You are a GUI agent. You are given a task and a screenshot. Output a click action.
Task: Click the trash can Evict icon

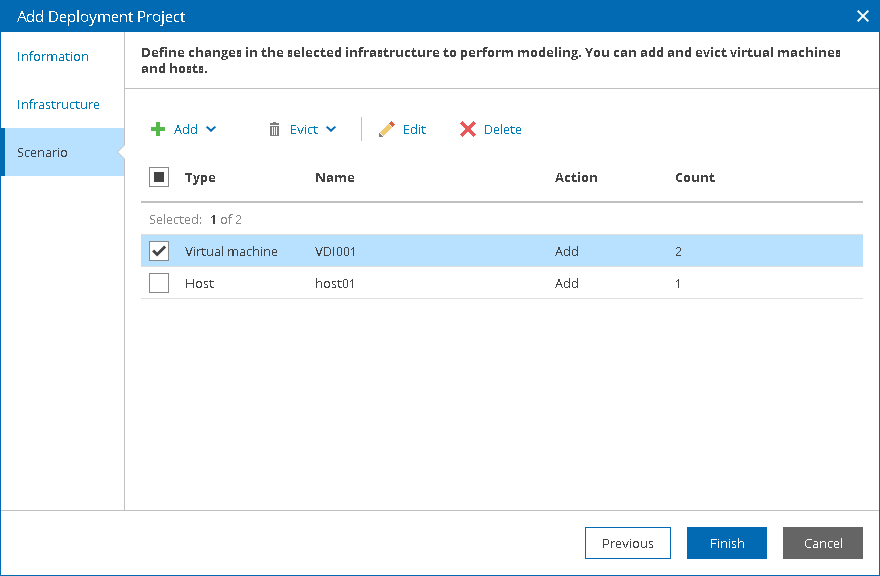tap(274, 129)
